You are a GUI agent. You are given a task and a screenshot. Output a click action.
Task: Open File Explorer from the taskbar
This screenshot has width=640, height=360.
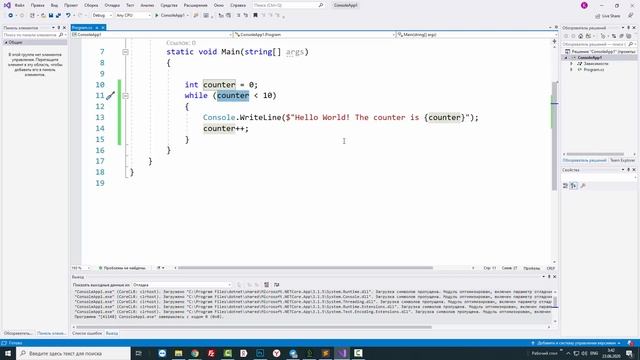coord(178,353)
